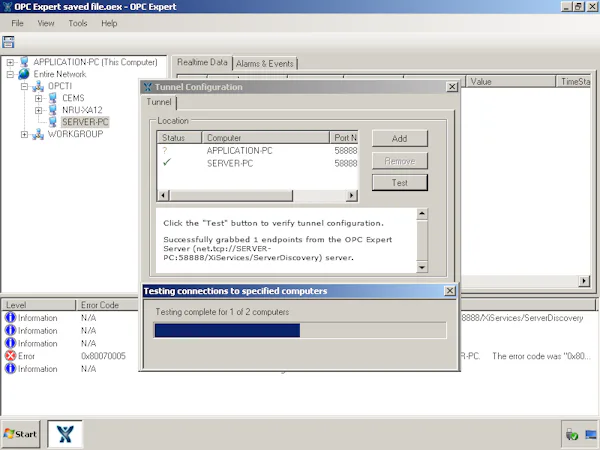Click the Add button in Tunnel Configuration
The image size is (600, 450).
(x=399, y=139)
